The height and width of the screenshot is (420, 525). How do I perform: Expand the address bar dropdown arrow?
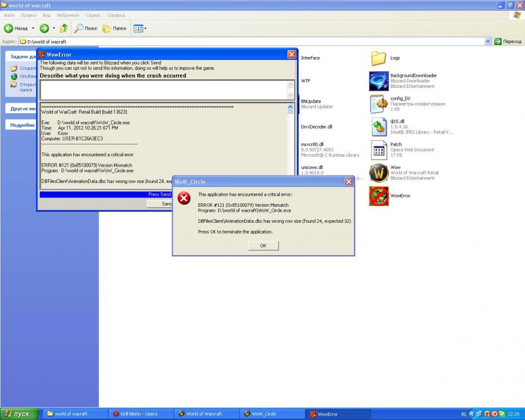[488, 42]
